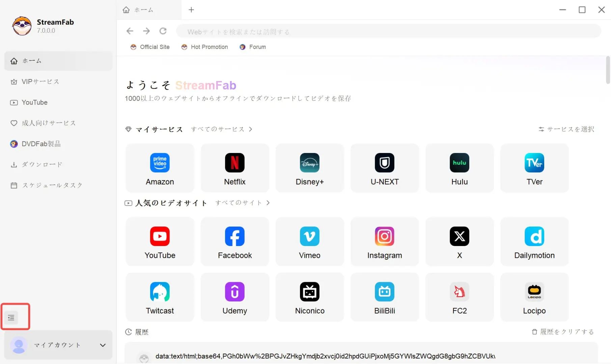
Task: Open YouTube in the sidebar
Action: point(58,102)
